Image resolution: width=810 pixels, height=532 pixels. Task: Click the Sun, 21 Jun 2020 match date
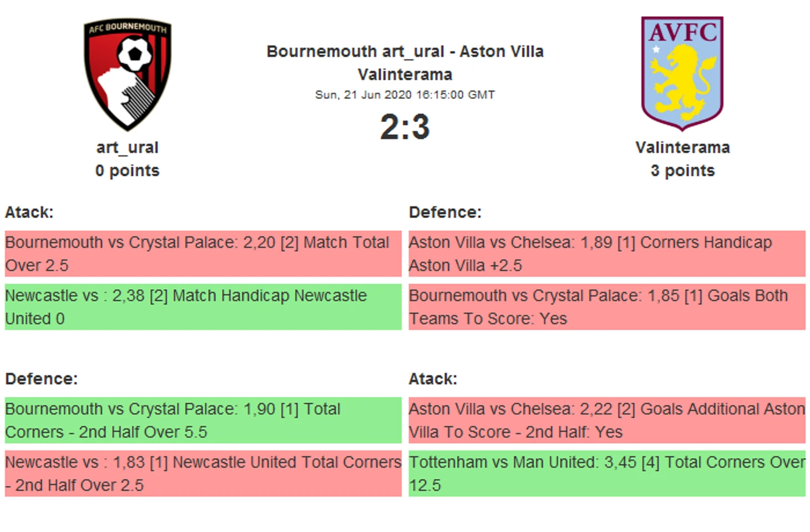coord(404,95)
